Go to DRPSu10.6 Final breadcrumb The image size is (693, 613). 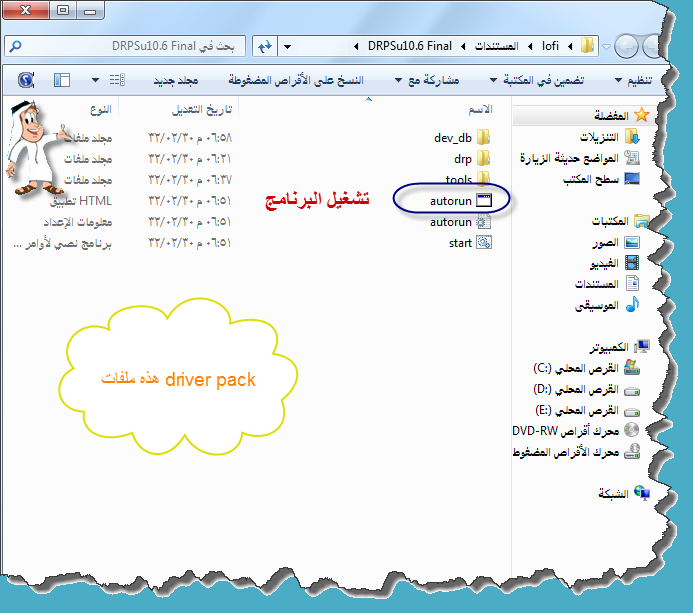pos(410,46)
